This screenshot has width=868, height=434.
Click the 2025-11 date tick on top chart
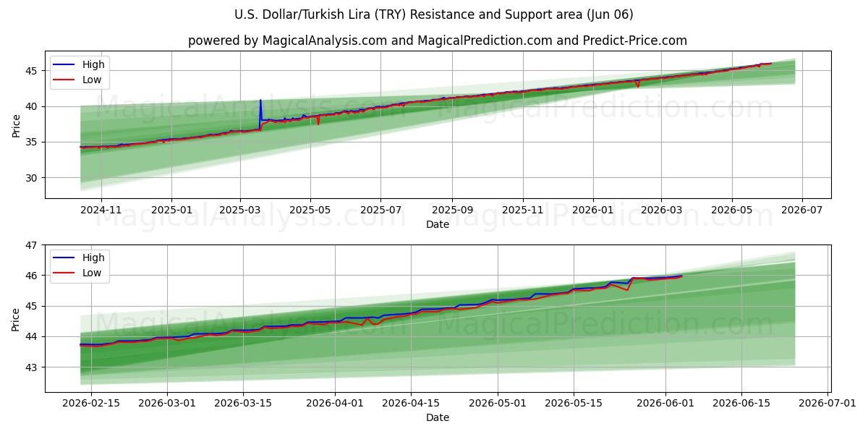click(523, 209)
